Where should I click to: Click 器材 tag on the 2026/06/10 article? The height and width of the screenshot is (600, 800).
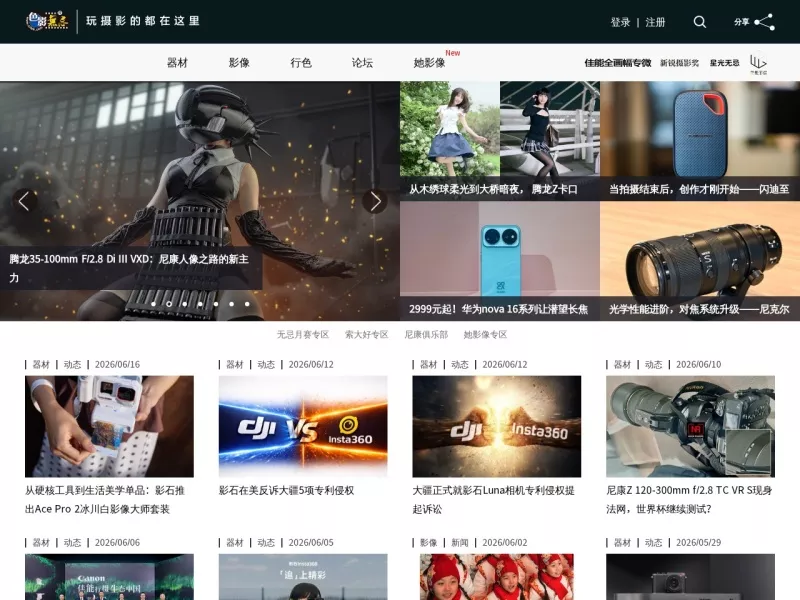(622, 364)
